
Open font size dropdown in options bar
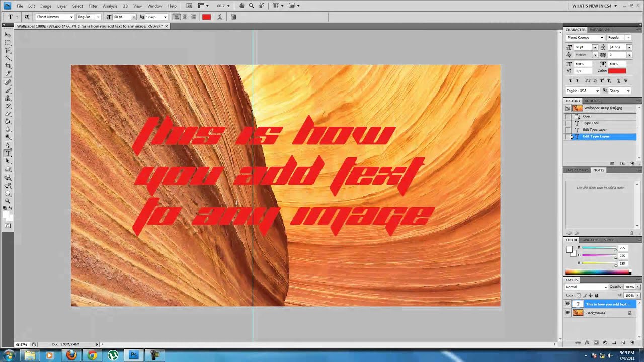pos(133,17)
